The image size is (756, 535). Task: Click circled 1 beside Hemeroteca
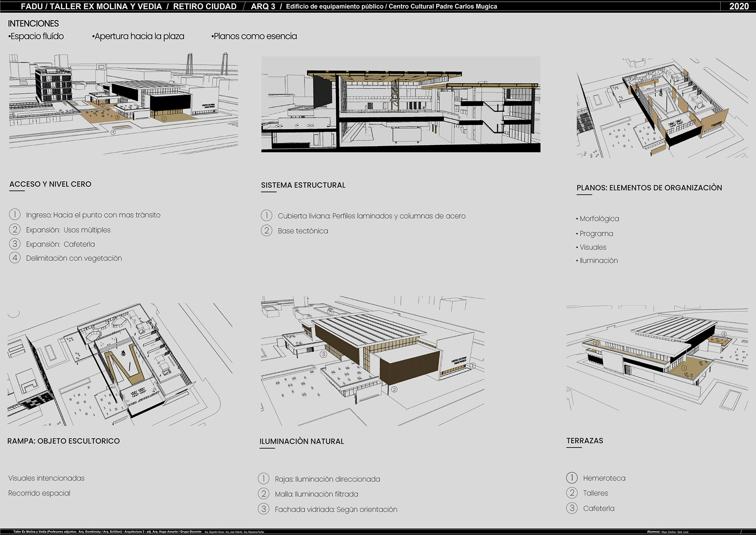[572, 478]
